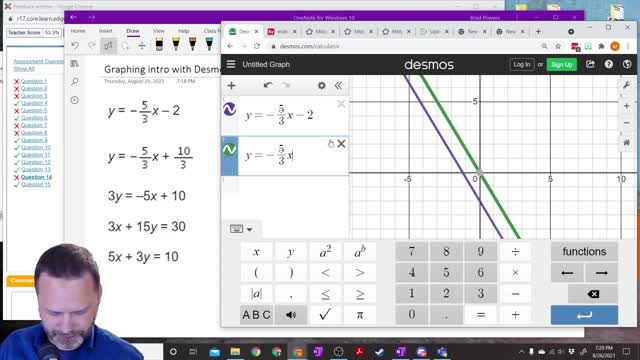The width and height of the screenshot is (640, 360).
Task: Tap the division key
Action: [x=516, y=252]
